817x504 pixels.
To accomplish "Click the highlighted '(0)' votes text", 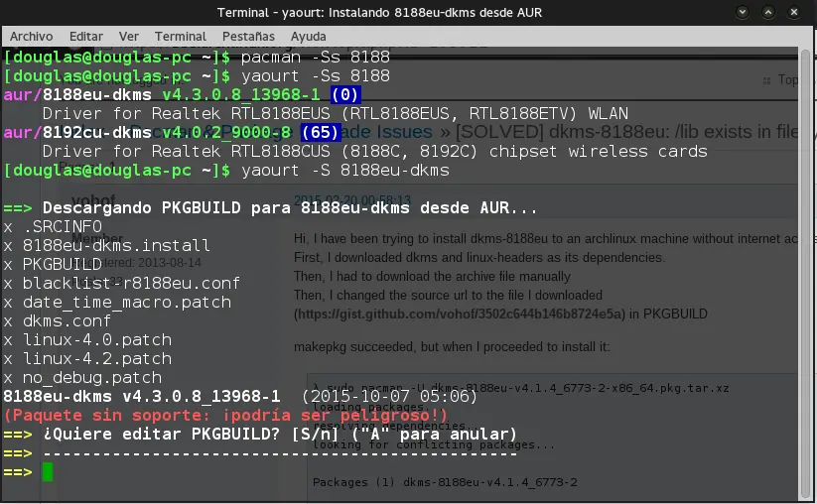I will [344, 95].
